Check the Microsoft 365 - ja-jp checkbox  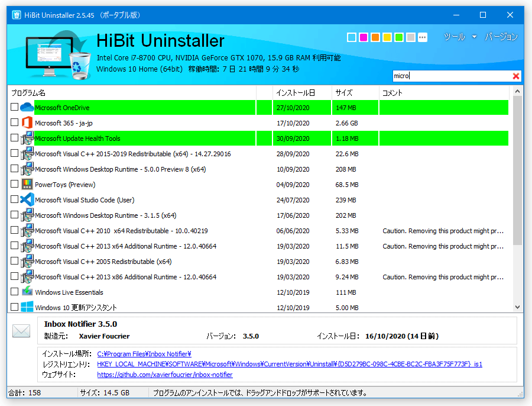(14, 123)
